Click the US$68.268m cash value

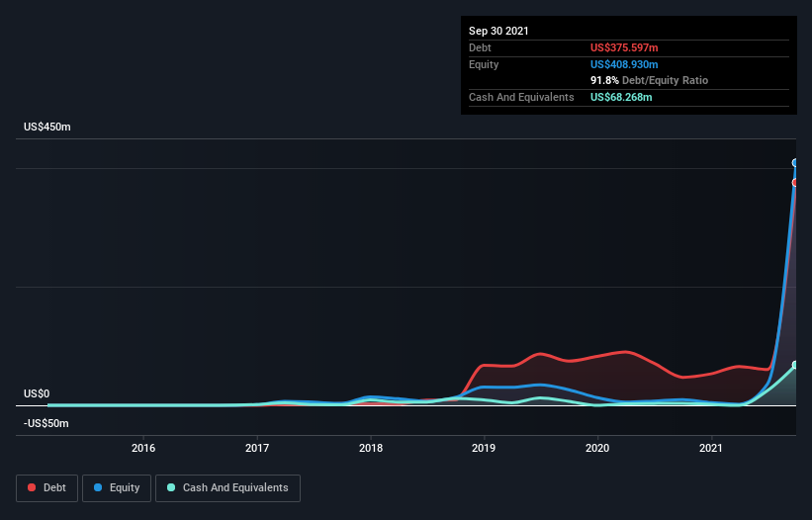621,97
